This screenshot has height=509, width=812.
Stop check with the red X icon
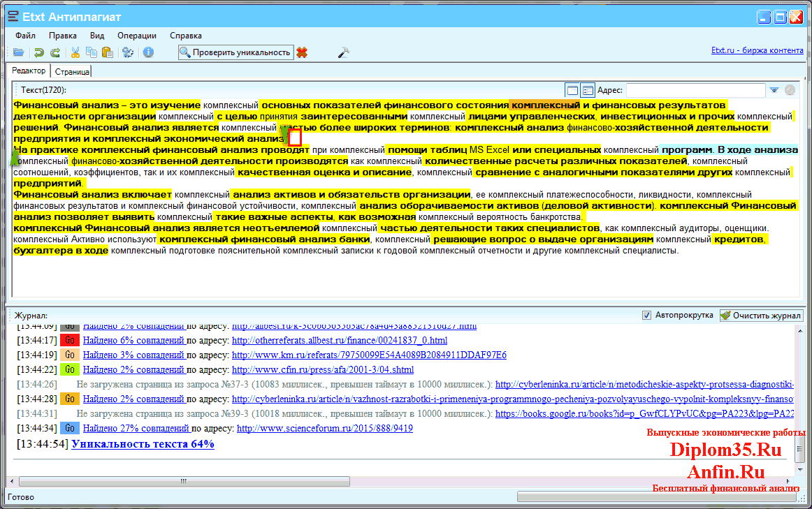coord(302,52)
